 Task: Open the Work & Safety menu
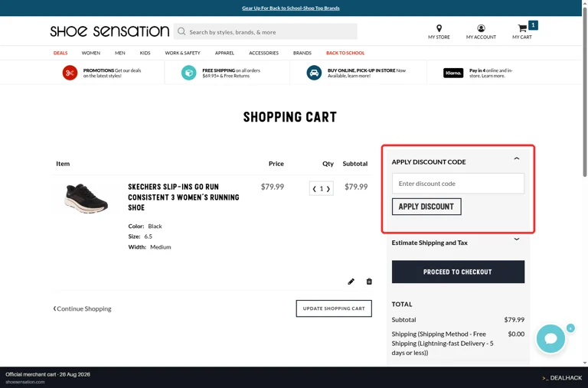click(183, 53)
